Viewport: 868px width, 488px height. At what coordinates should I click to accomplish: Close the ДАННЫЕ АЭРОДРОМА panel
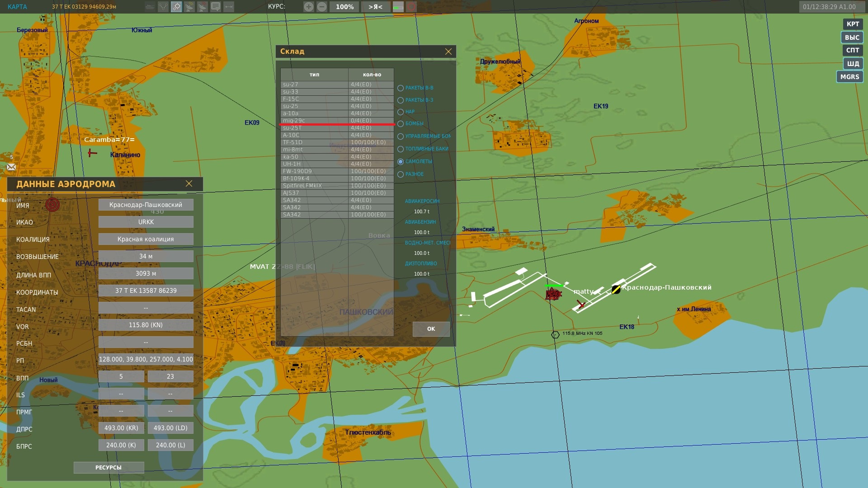pos(189,183)
